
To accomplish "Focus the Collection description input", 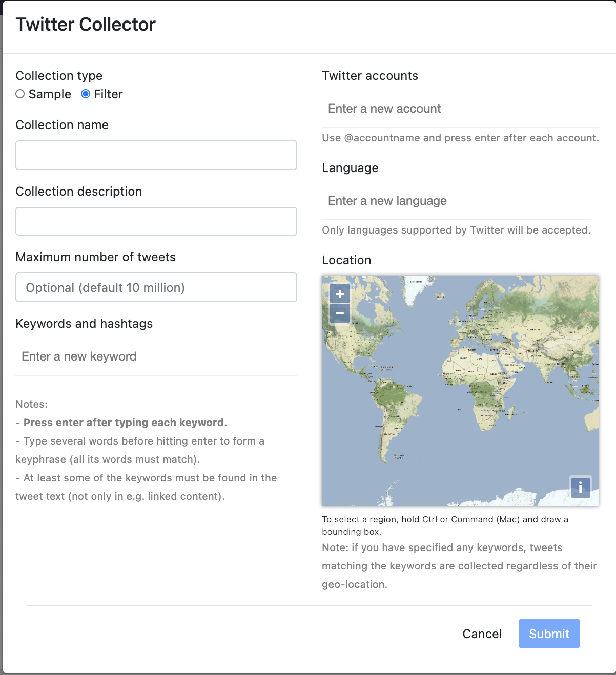I will pos(156,221).
